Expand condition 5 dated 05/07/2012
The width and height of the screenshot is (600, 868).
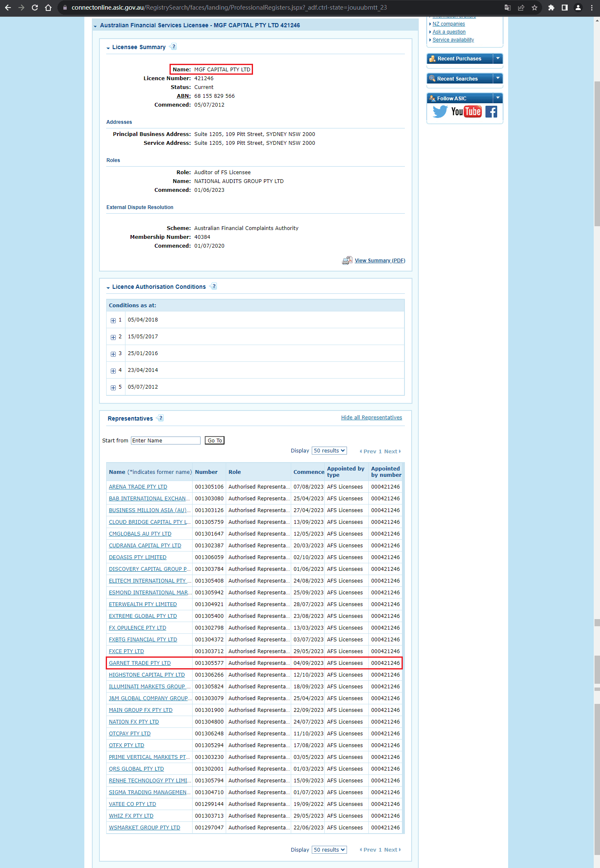113,387
